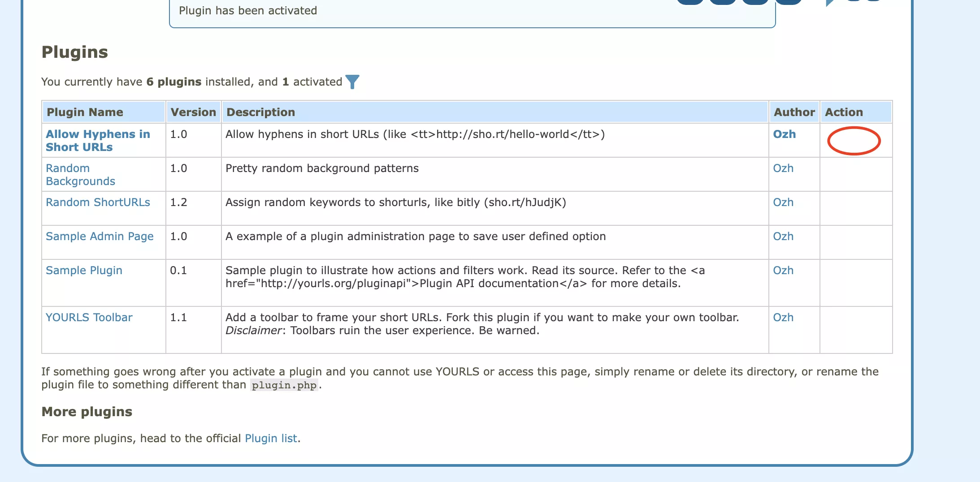Sort table by Plugin Name column header
Viewport: 980px width, 482px height.
coord(85,112)
